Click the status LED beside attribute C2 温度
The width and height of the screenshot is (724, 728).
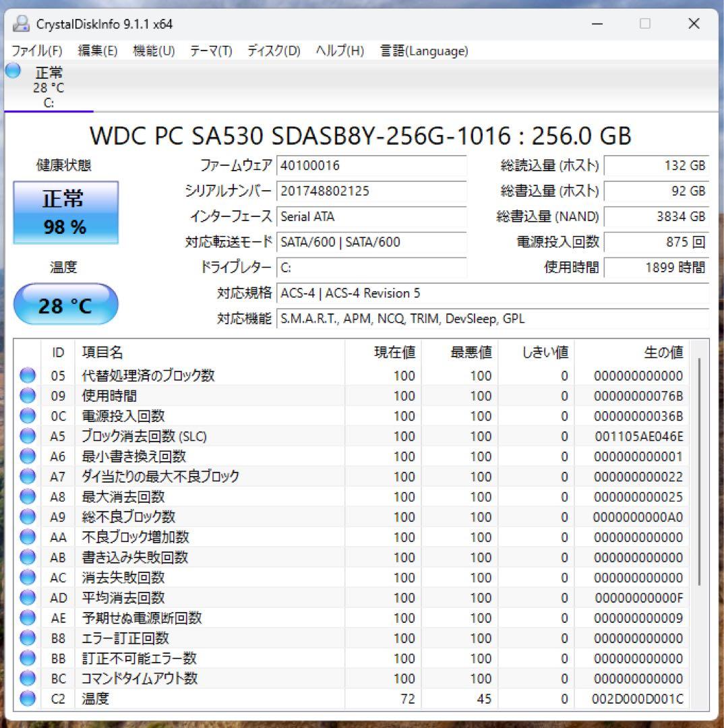tap(27, 699)
